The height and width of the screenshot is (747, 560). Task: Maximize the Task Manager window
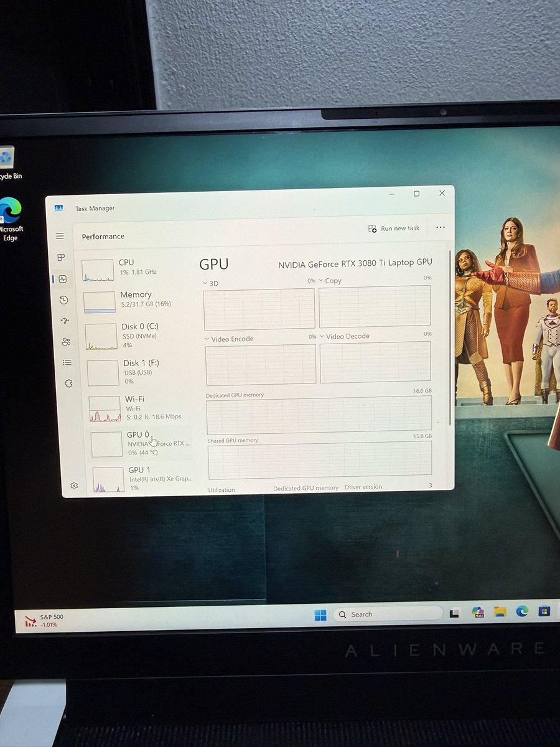pyautogui.click(x=416, y=194)
